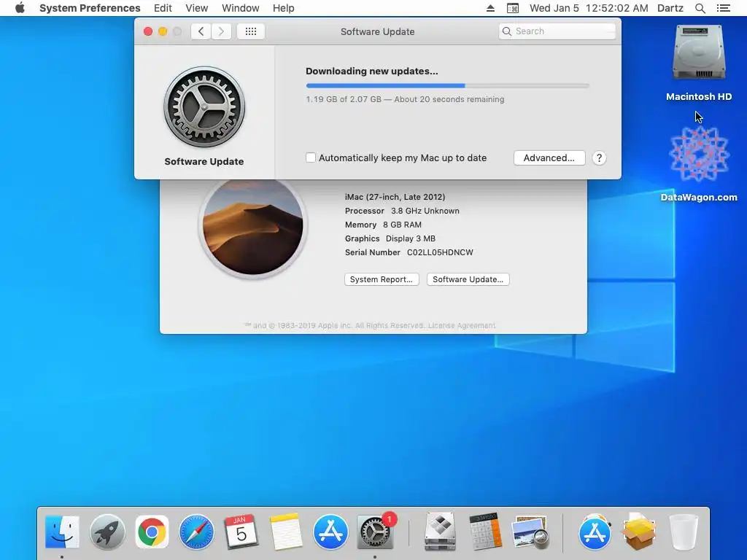The height and width of the screenshot is (560, 747).
Task: Open Finder from the Dock
Action: (x=62, y=532)
